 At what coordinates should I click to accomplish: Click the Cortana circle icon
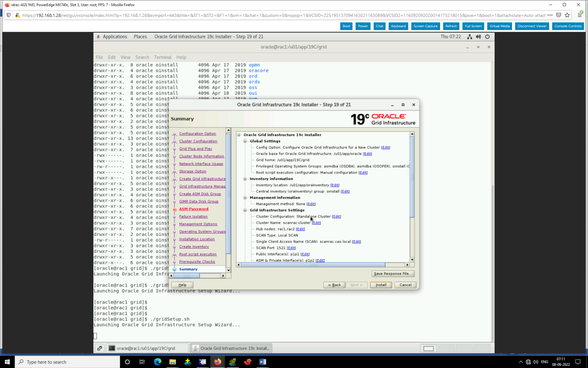point(127,362)
